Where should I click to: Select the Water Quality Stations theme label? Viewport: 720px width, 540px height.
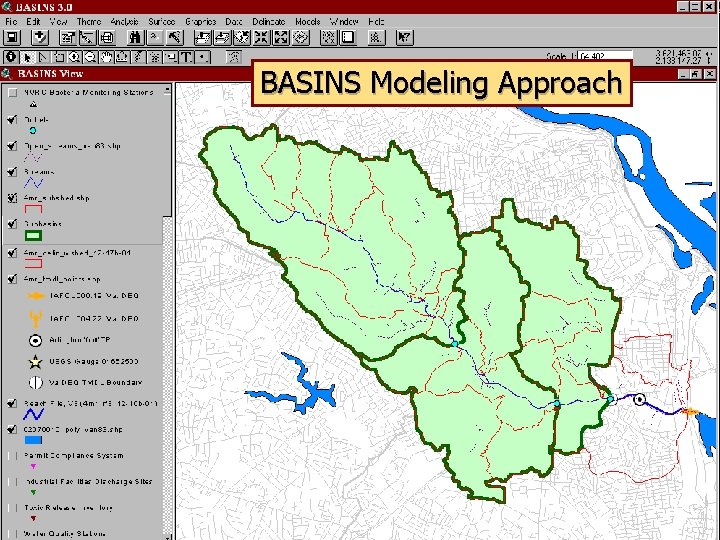pos(64,534)
